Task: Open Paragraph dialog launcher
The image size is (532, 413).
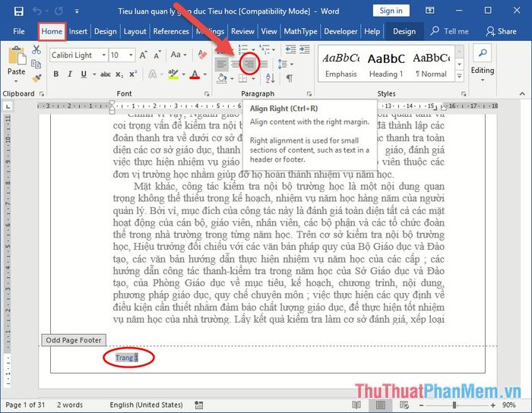Action: [309, 94]
